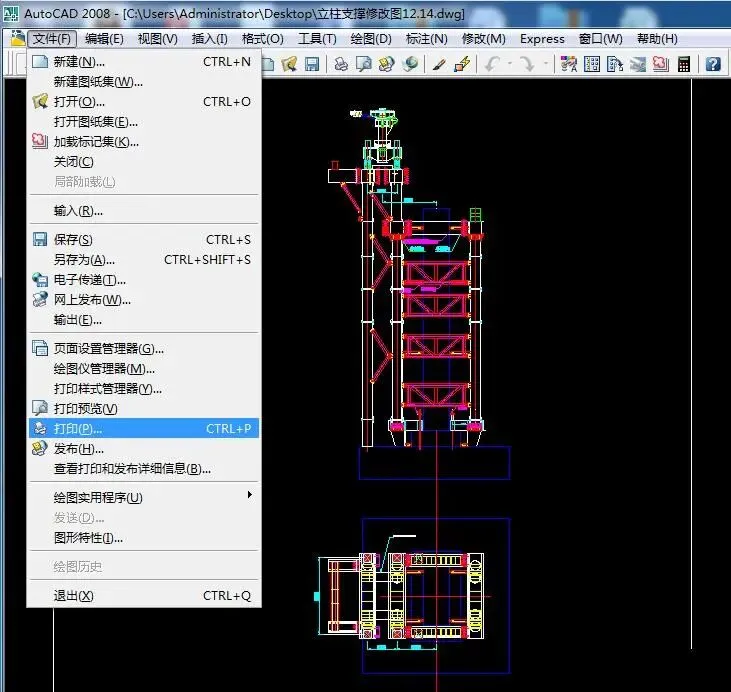Click the DesignCenter icon in toolbar
731x692 pixels.
592,64
